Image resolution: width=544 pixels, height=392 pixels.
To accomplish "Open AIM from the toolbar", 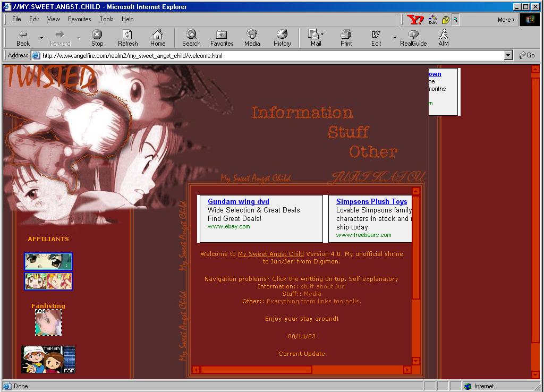I will (444, 38).
